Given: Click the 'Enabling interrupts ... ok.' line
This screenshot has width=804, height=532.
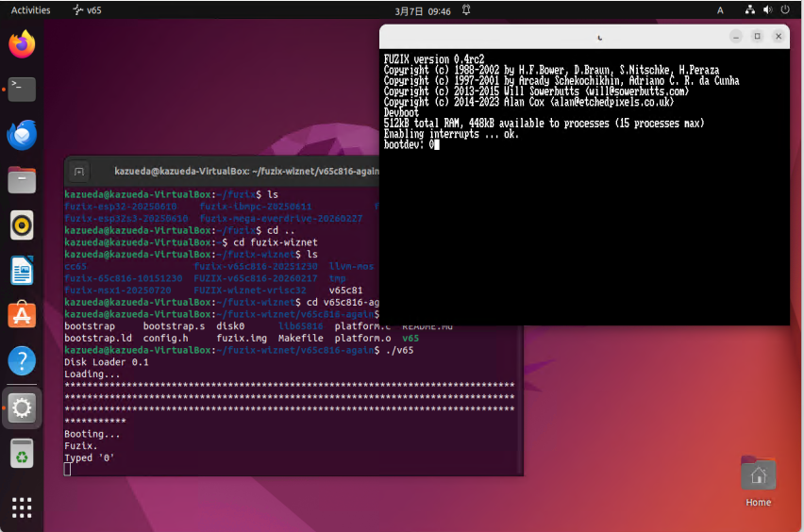Looking at the screenshot, I should tap(451, 134).
